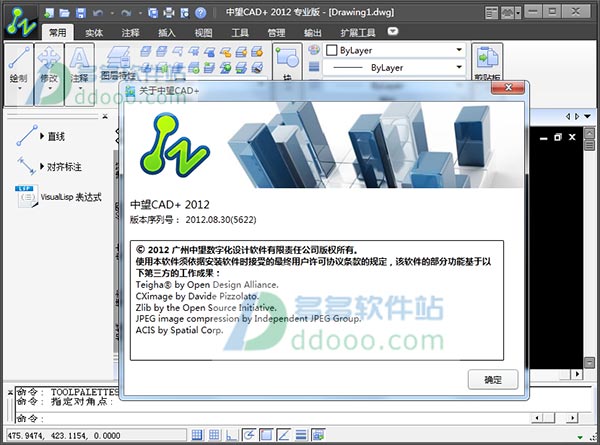This screenshot has width=600, height=445.
Task: Click the copy-window icon before the printer
Action: tap(153, 14)
